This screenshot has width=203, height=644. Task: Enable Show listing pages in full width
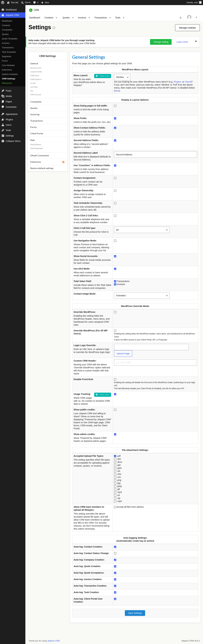click(x=115, y=106)
